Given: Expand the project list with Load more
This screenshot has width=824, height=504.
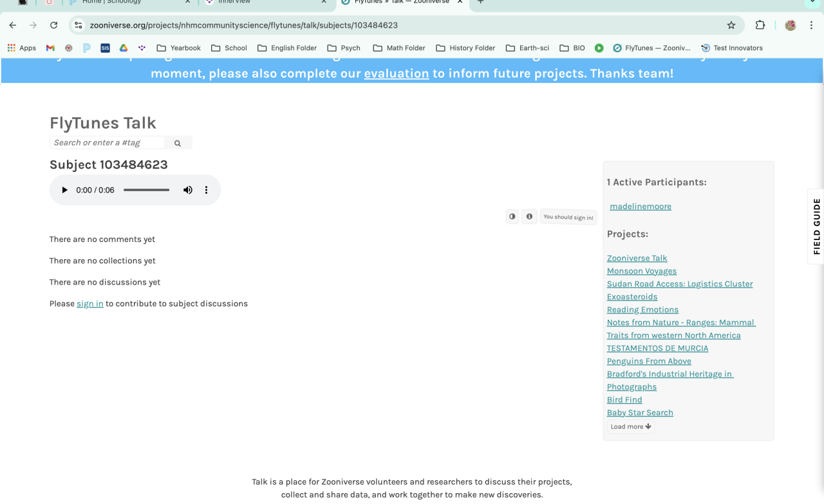Looking at the screenshot, I should click(631, 427).
